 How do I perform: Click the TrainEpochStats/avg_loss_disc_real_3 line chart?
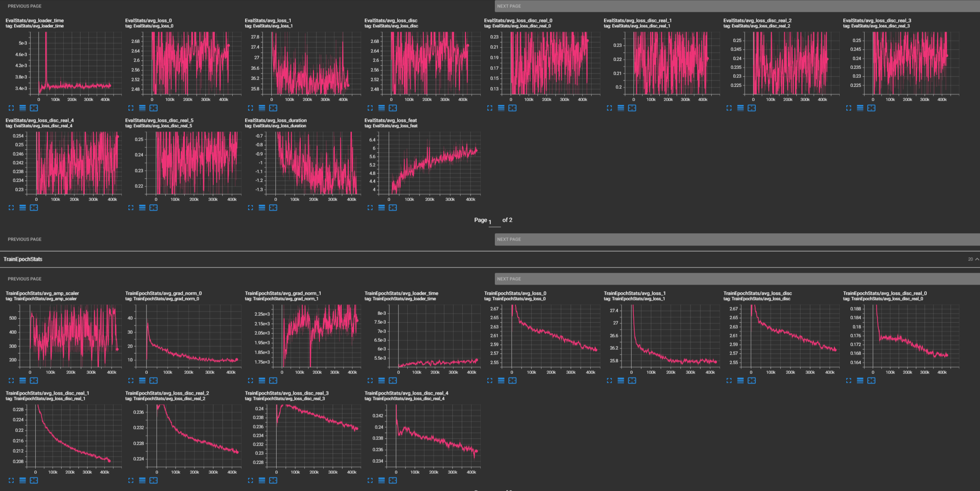(314, 436)
